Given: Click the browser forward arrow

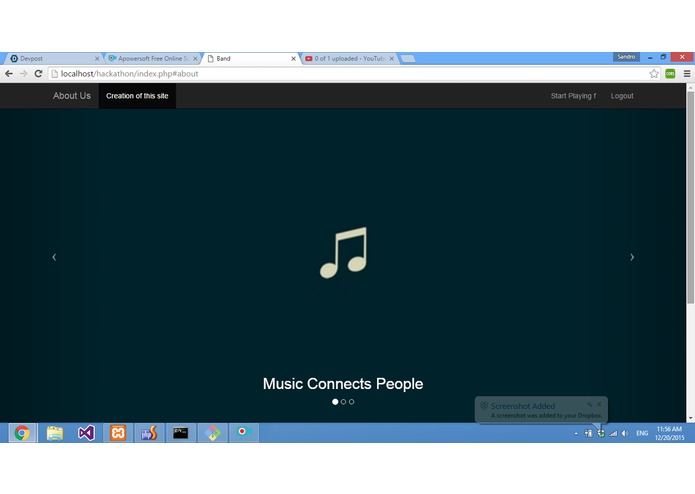Looking at the screenshot, I should pyautogui.click(x=24, y=74).
